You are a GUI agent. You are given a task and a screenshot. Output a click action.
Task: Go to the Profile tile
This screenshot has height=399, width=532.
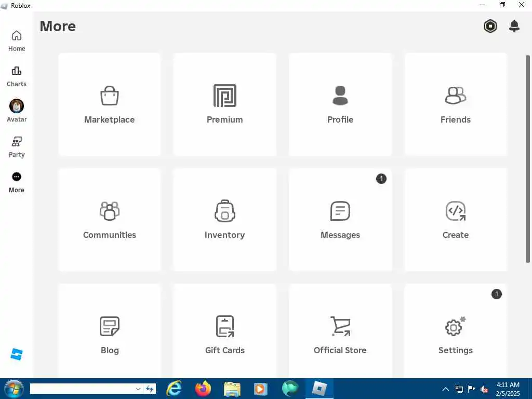[340, 104]
